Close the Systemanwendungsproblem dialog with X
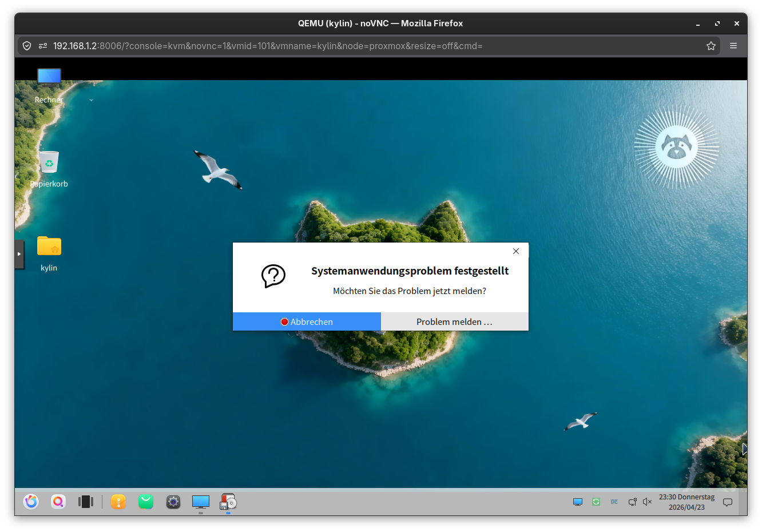 pos(516,251)
